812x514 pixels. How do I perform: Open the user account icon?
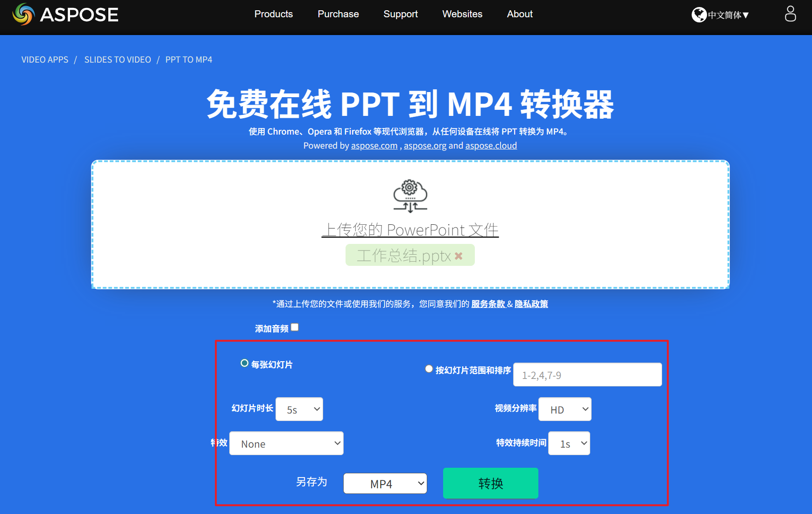(790, 14)
